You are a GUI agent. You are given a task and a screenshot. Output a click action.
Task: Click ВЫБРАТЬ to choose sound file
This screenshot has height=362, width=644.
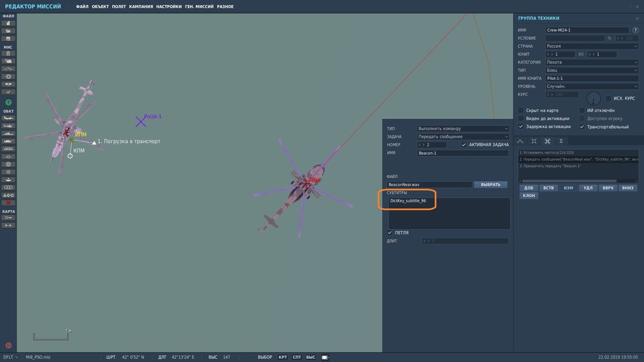point(490,184)
